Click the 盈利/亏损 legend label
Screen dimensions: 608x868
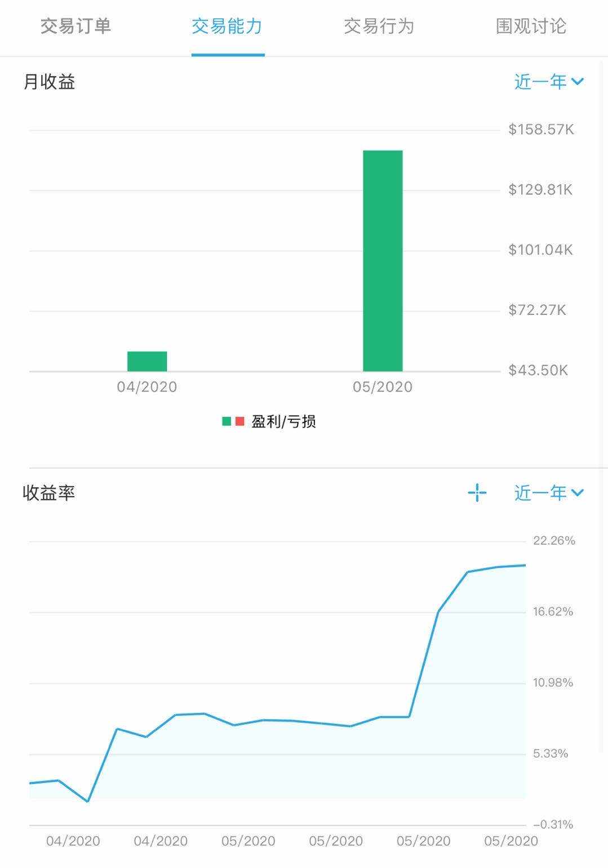[283, 421]
